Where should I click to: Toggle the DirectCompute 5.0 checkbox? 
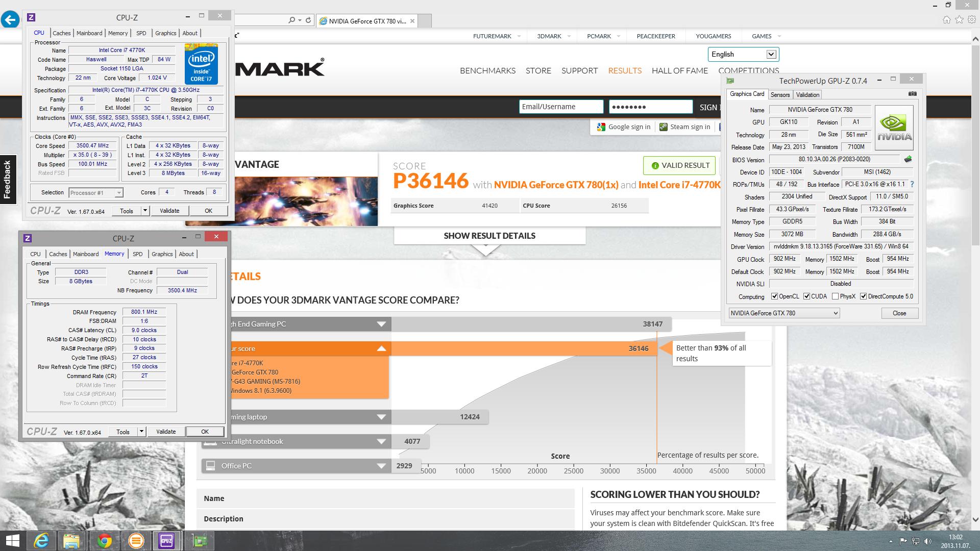[863, 296]
